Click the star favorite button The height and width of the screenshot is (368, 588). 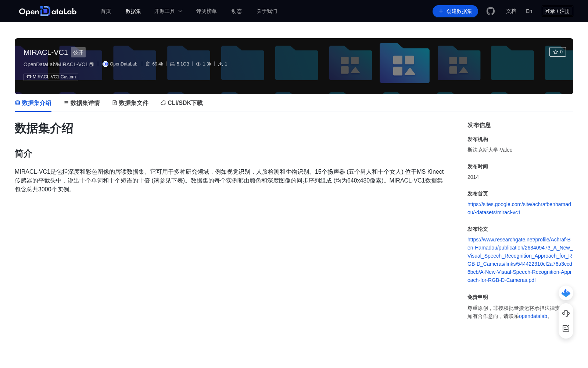pos(557,52)
